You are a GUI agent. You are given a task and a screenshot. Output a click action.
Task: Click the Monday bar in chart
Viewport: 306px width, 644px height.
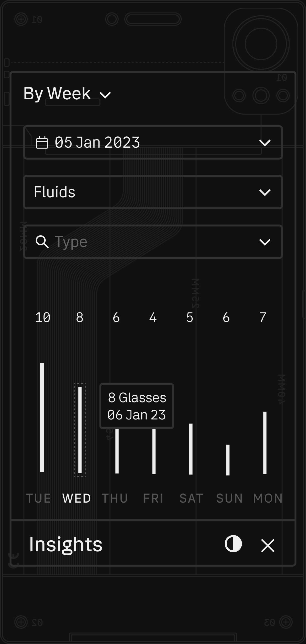265,443
